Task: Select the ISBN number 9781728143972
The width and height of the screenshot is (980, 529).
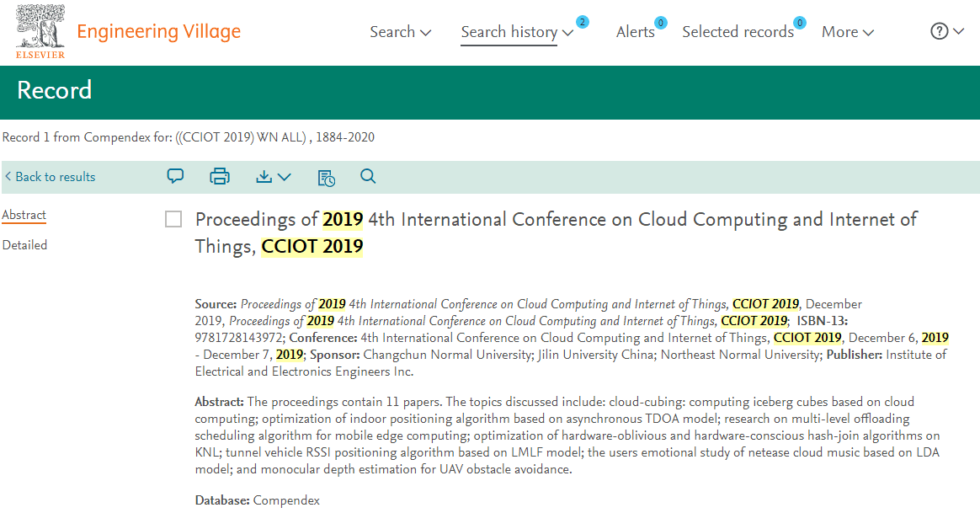Action: (x=237, y=338)
